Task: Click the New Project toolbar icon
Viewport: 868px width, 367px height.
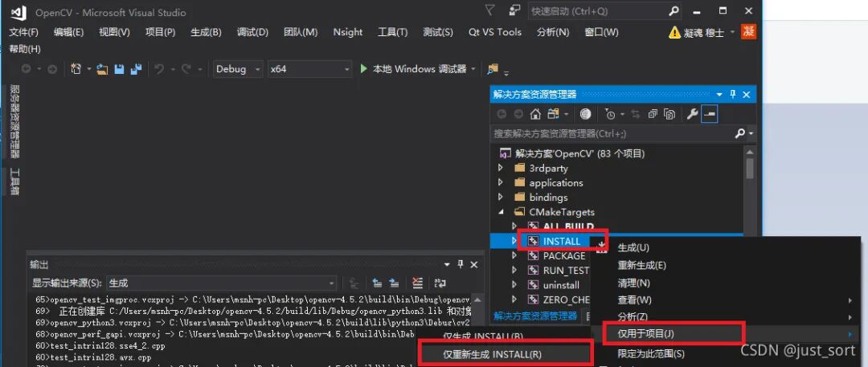Action: pyautogui.click(x=76, y=69)
